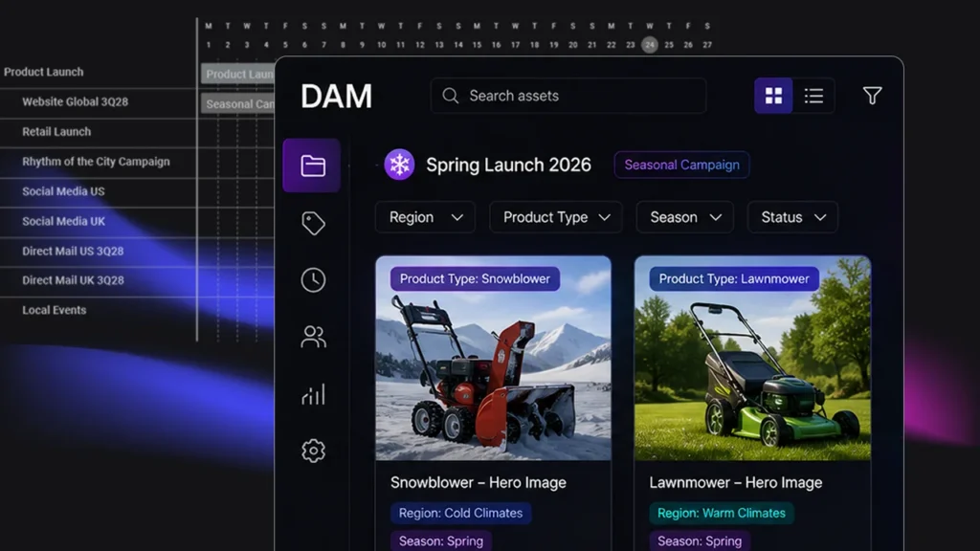Open the Status dropdown
Image resolution: width=980 pixels, height=551 pixels.
point(792,217)
